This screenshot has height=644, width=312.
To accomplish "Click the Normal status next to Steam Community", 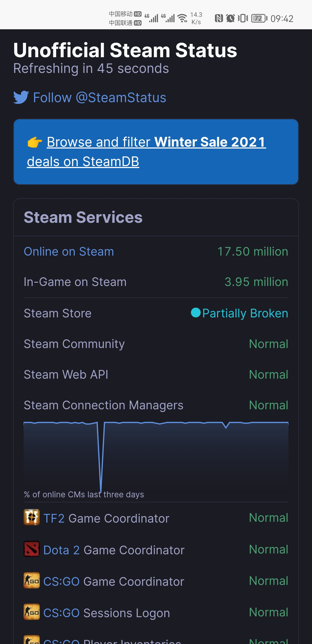I will 268,344.
